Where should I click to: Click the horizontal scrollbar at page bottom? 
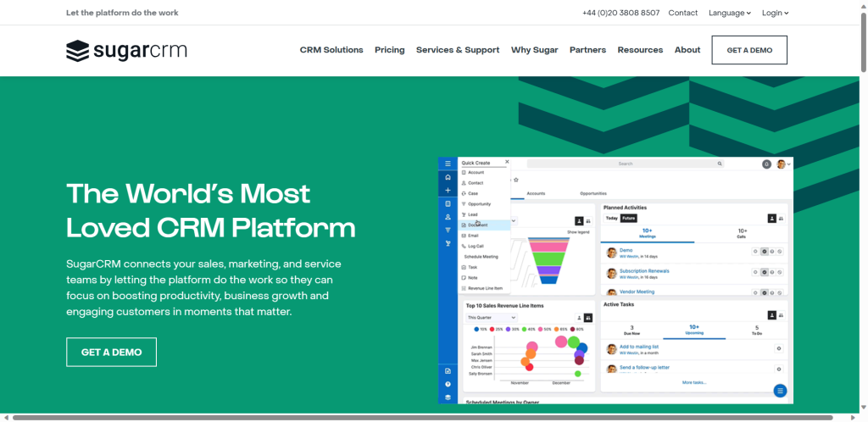[423, 418]
